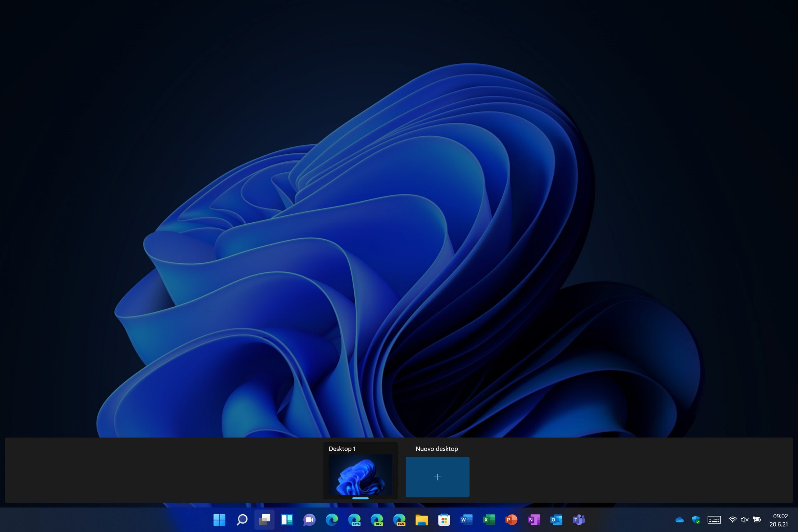
Task: Add a new desktop with plus tile
Action: click(x=437, y=477)
